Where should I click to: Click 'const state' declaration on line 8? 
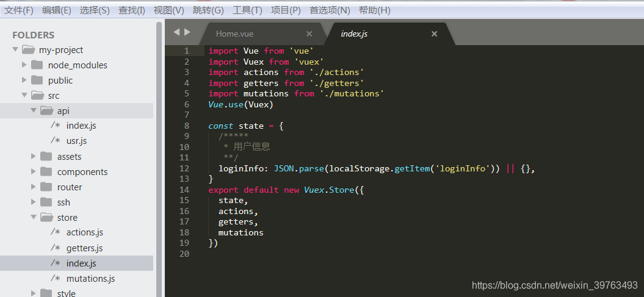pyautogui.click(x=236, y=126)
